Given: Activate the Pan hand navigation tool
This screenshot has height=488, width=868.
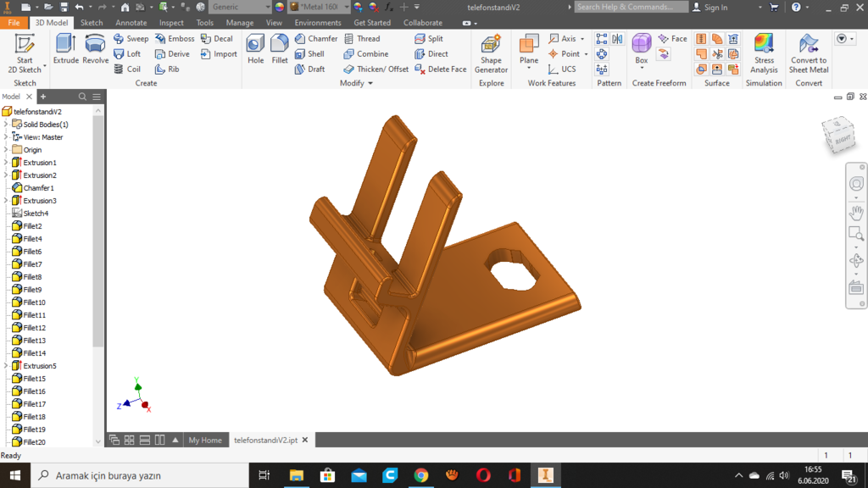Looking at the screenshot, I should (x=856, y=212).
